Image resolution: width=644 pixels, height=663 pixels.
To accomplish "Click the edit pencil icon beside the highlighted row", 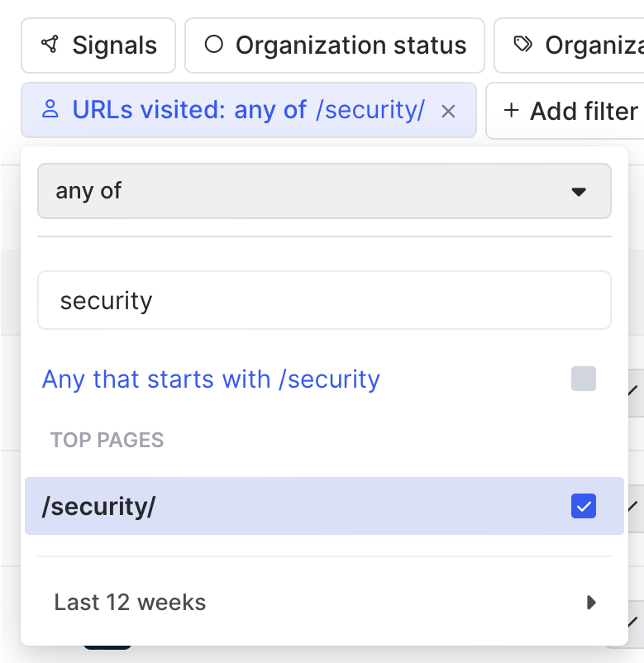I will tap(632, 506).
